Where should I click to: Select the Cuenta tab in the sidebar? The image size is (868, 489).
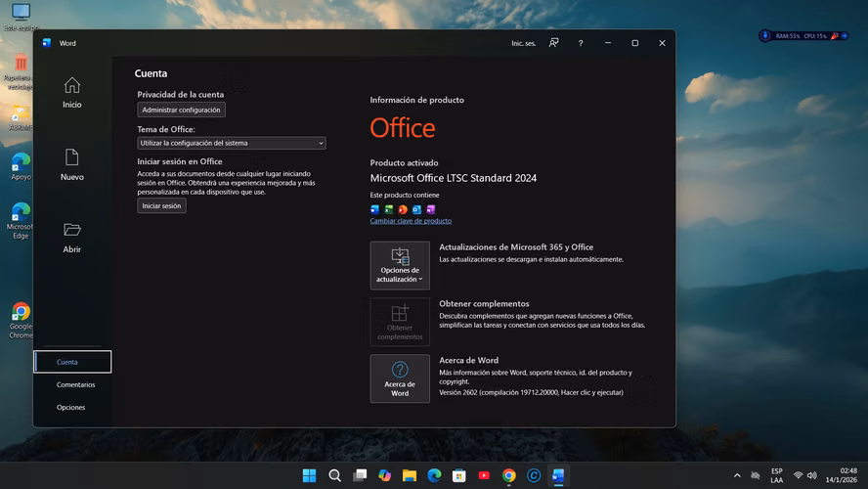72,362
